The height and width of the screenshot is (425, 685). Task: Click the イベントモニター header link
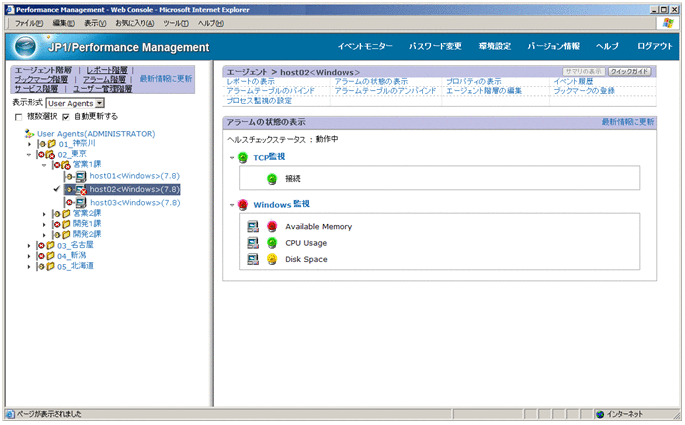[x=365, y=46]
